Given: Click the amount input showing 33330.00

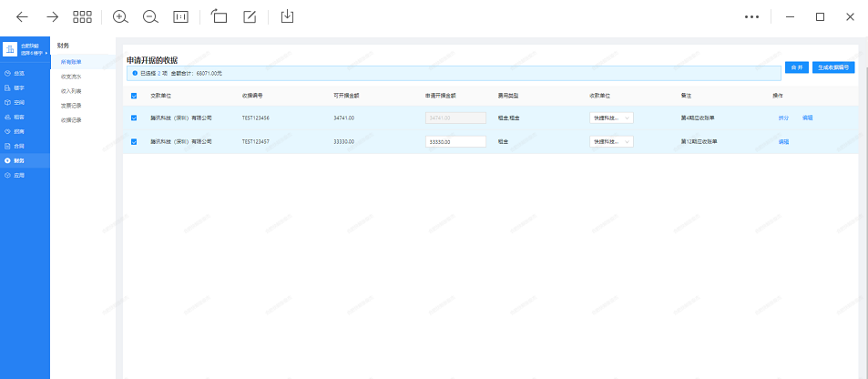Looking at the screenshot, I should pos(455,141).
